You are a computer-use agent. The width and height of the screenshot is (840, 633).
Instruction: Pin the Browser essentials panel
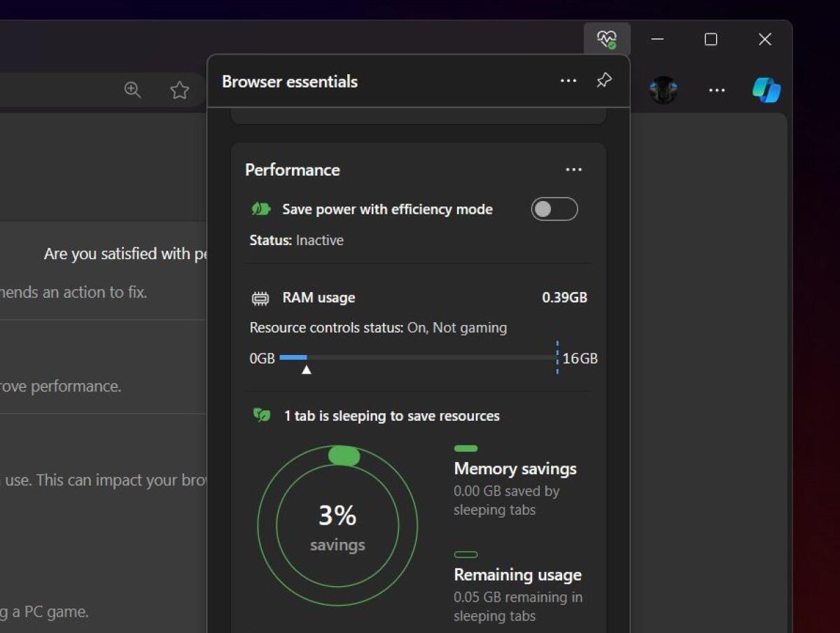pos(603,81)
